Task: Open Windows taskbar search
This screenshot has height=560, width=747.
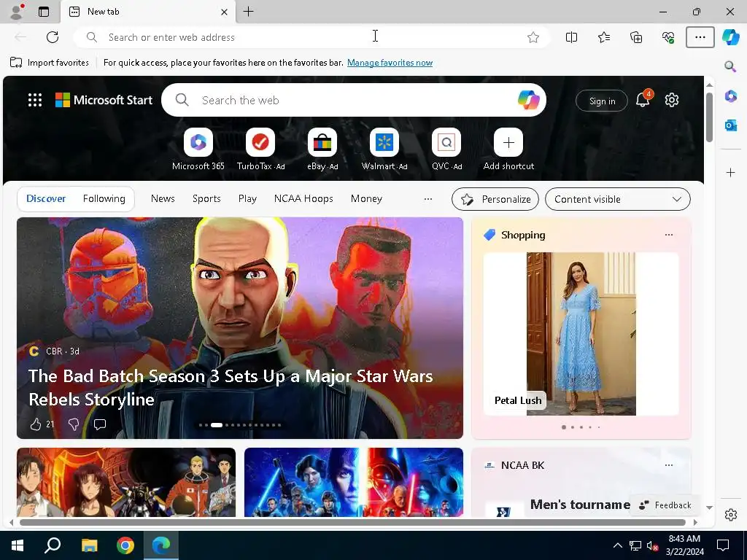Action: click(53, 545)
